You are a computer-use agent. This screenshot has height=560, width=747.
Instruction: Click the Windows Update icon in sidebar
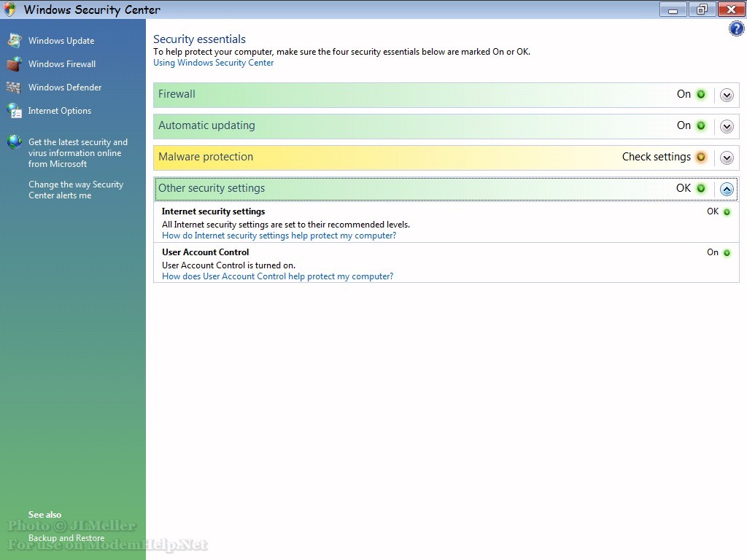(x=15, y=41)
